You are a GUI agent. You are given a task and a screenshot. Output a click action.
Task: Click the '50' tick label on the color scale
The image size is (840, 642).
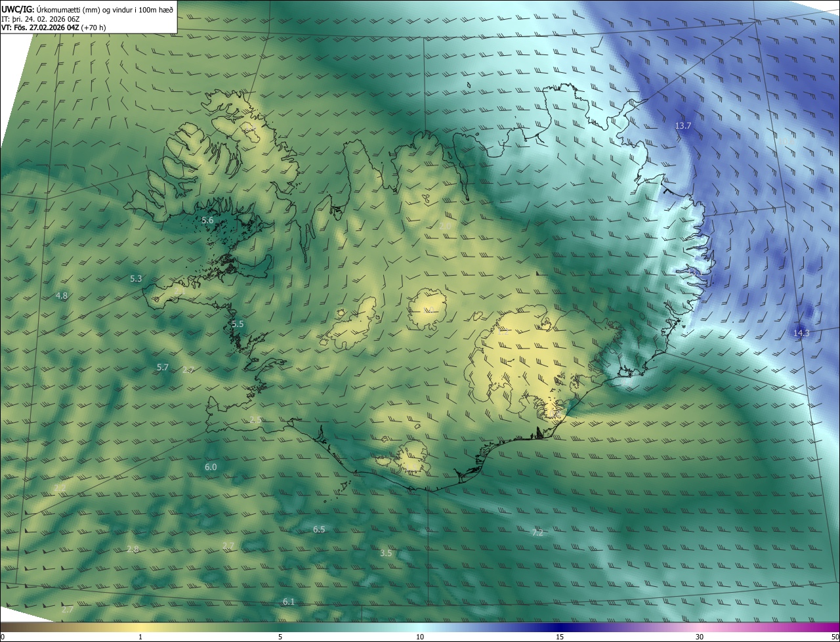(835, 637)
